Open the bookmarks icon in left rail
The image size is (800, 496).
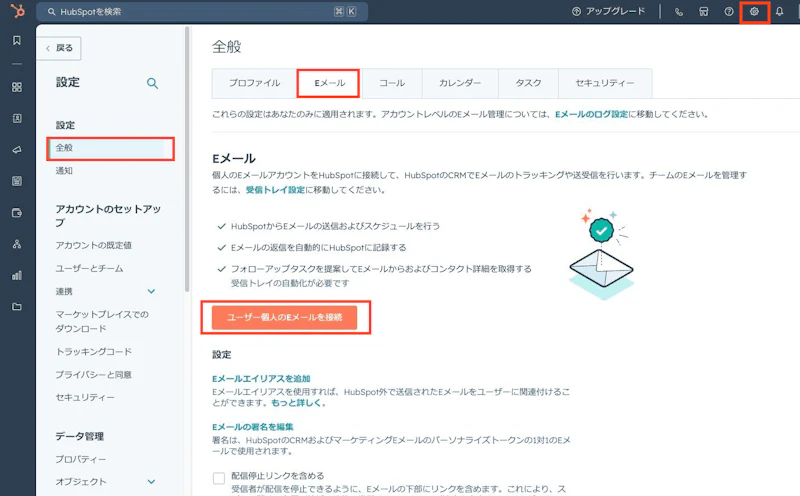(x=17, y=40)
